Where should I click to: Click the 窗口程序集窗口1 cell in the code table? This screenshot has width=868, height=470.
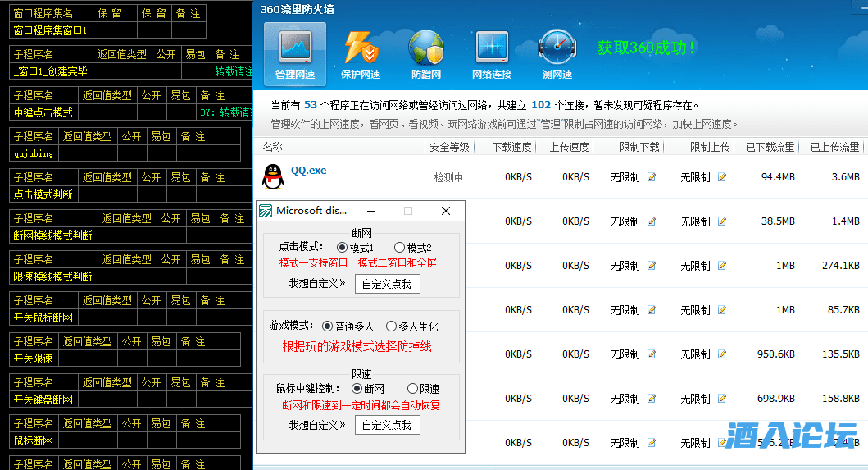pyautogui.click(x=51, y=30)
